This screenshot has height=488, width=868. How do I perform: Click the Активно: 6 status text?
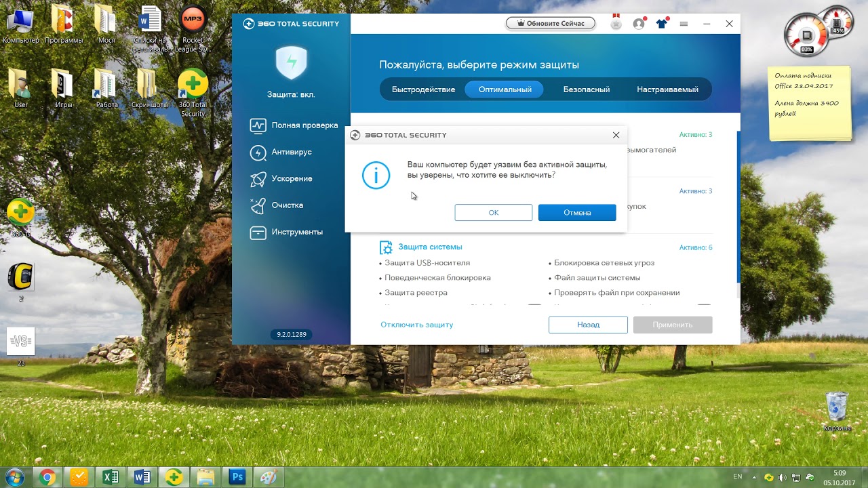click(x=696, y=248)
